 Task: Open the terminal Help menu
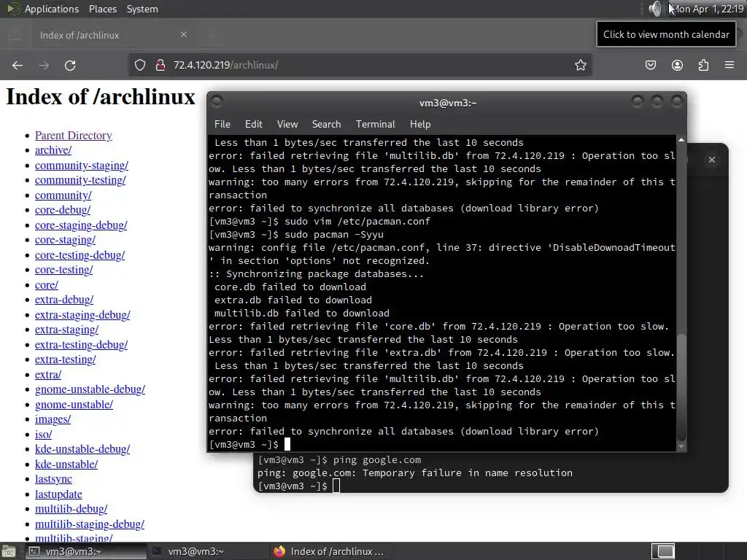[x=420, y=124]
